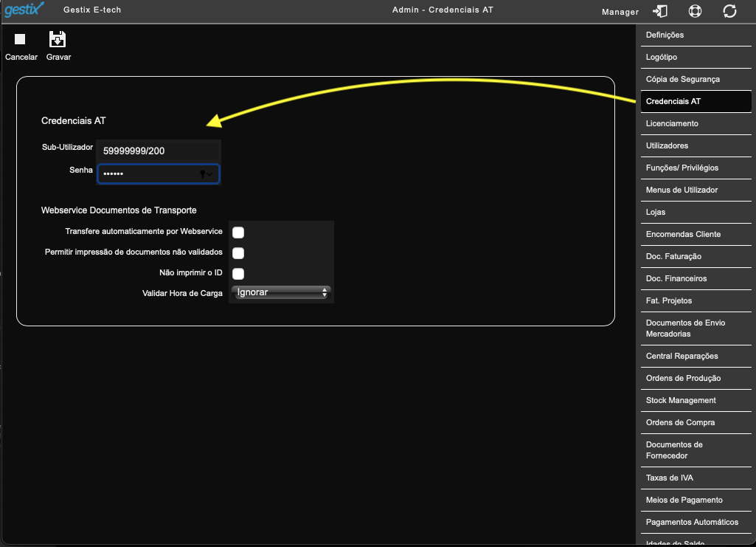Click the logout door icon
Image resolution: width=756 pixels, height=547 pixels.
[x=659, y=11]
